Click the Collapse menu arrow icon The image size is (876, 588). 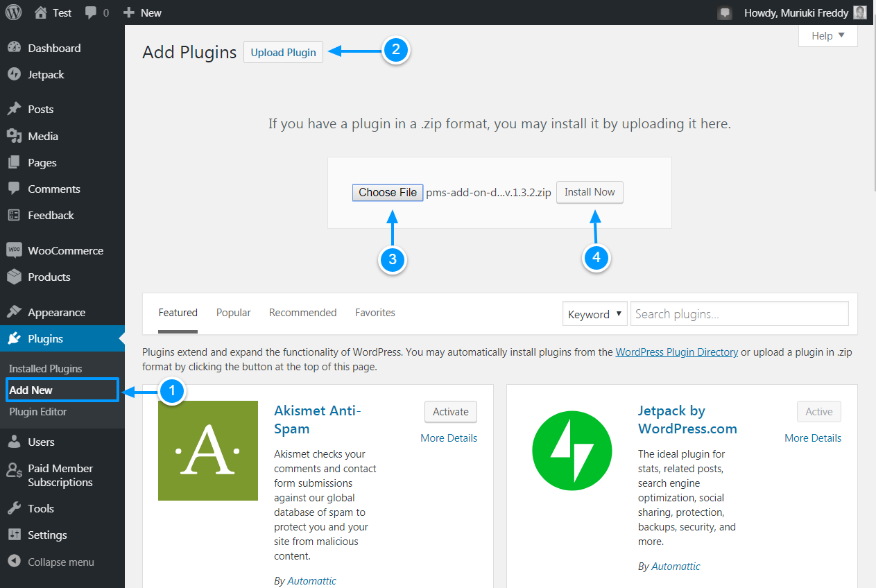[x=14, y=562]
